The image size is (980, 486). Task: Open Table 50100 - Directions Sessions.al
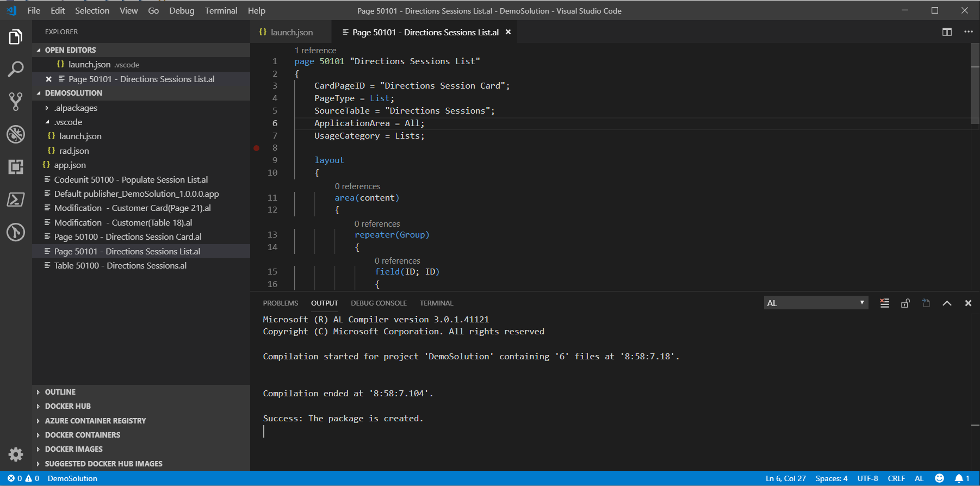141,265
